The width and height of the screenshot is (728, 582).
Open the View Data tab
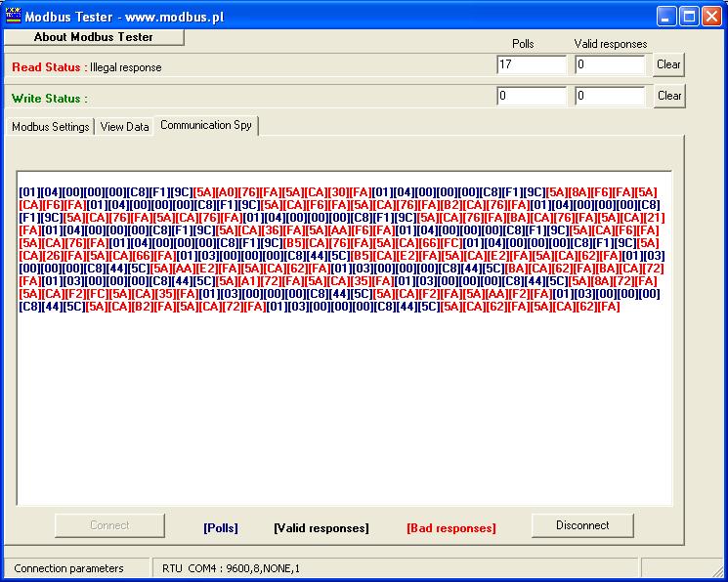click(124, 127)
